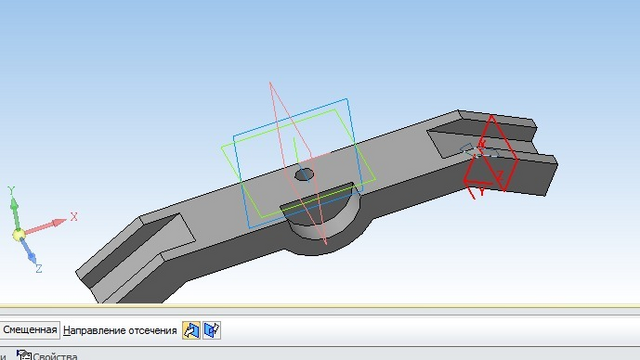
Task: Open the Свойства tab
Action: [x=47, y=355]
